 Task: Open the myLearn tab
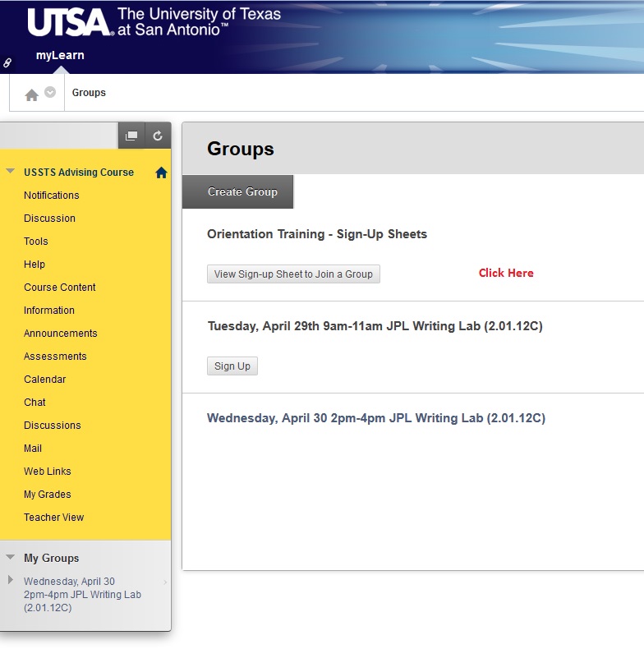[60, 56]
